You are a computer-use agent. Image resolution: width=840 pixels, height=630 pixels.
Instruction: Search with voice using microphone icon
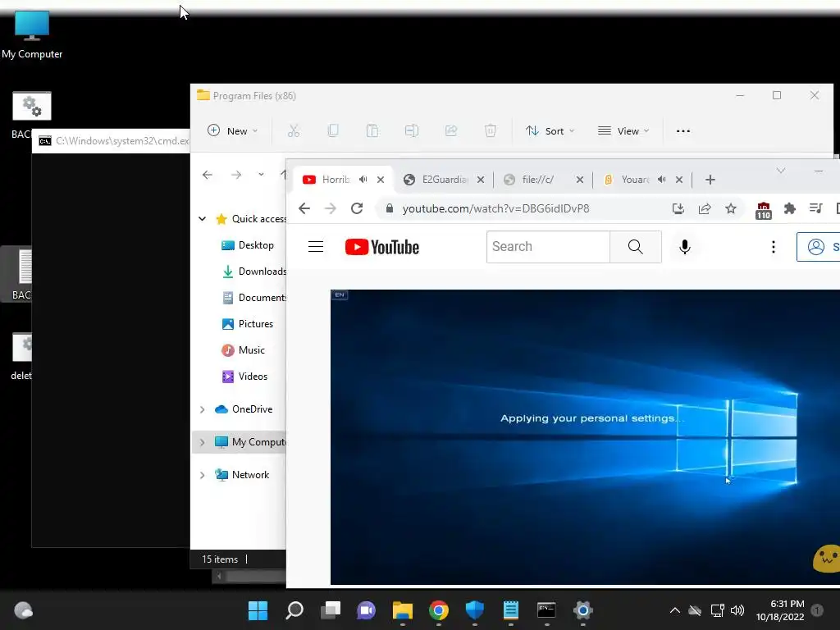pos(685,246)
